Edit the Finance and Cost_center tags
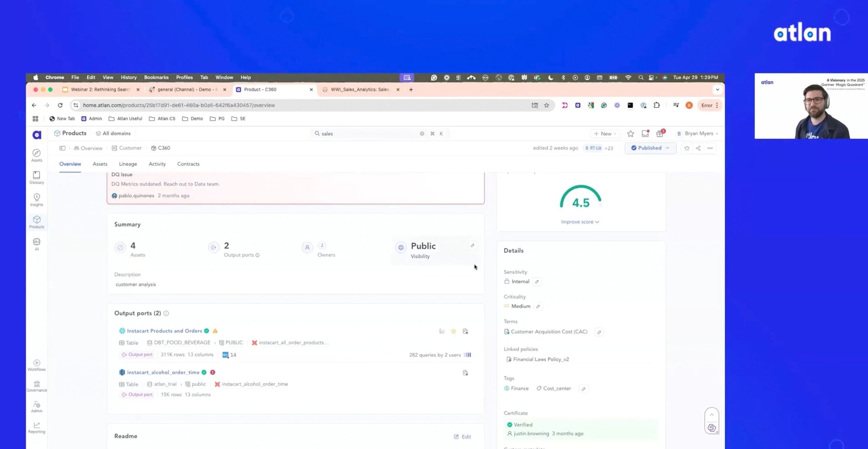The image size is (868, 449). (584, 389)
